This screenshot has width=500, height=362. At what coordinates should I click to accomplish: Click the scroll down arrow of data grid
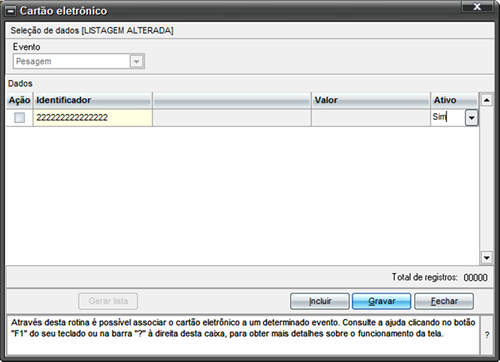[487, 258]
